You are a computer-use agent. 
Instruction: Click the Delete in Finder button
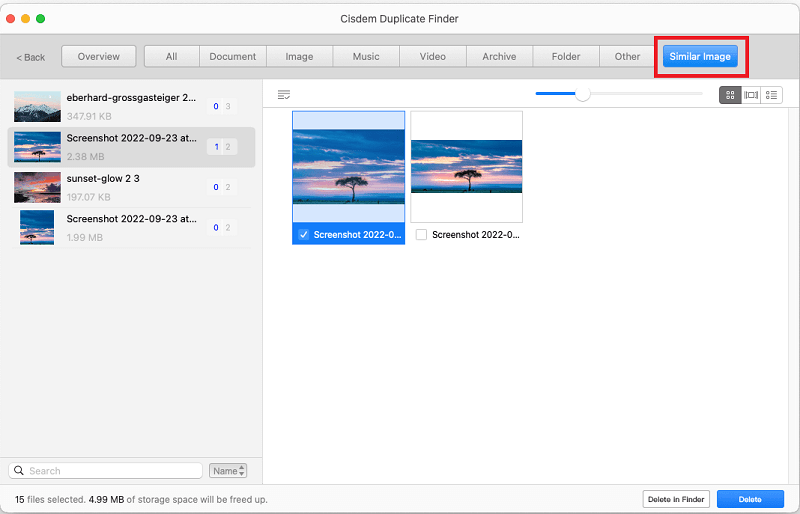coord(676,499)
